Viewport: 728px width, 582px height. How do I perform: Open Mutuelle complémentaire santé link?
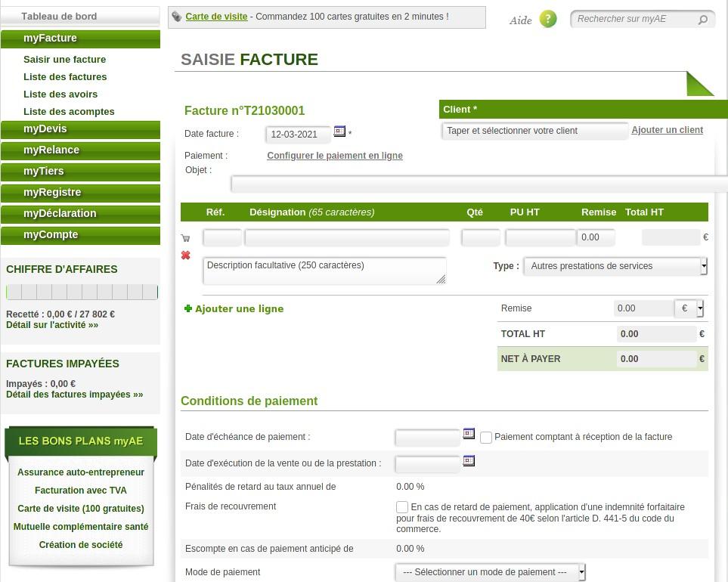81,526
